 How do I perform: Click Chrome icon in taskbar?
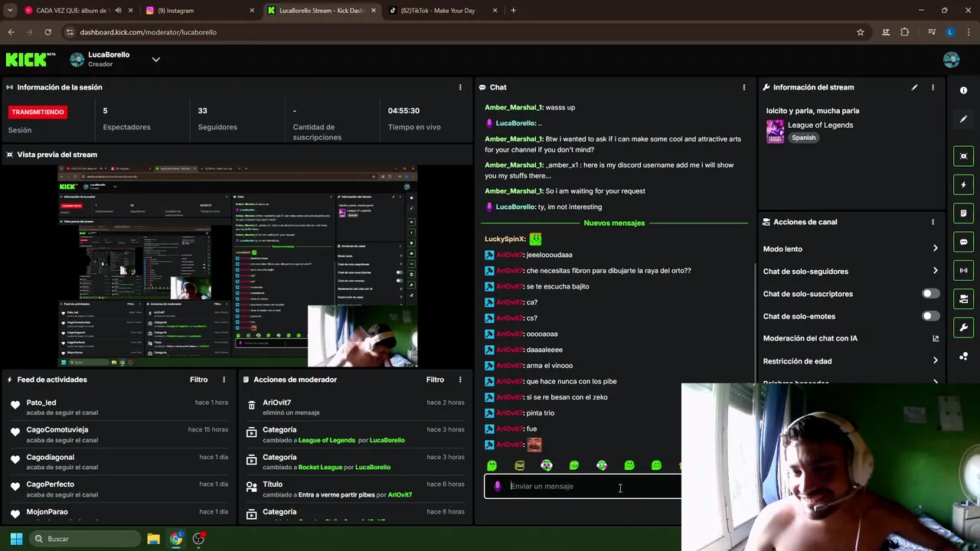tap(176, 539)
